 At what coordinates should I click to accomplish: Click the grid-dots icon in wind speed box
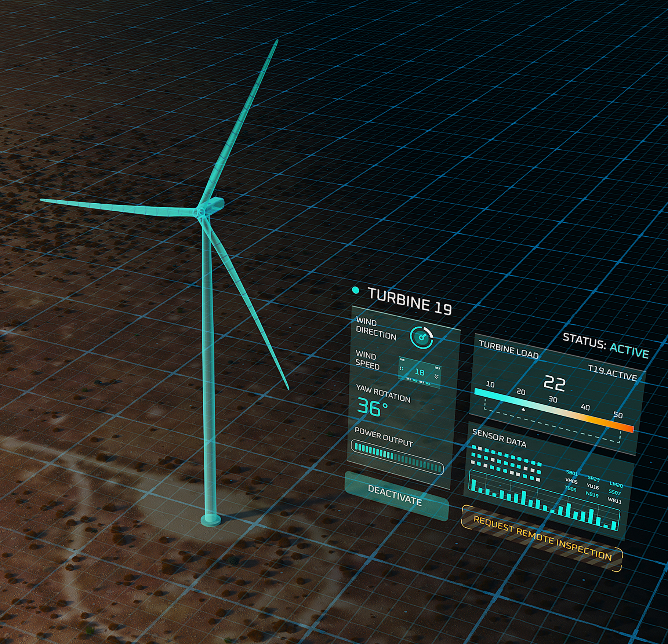click(x=402, y=368)
